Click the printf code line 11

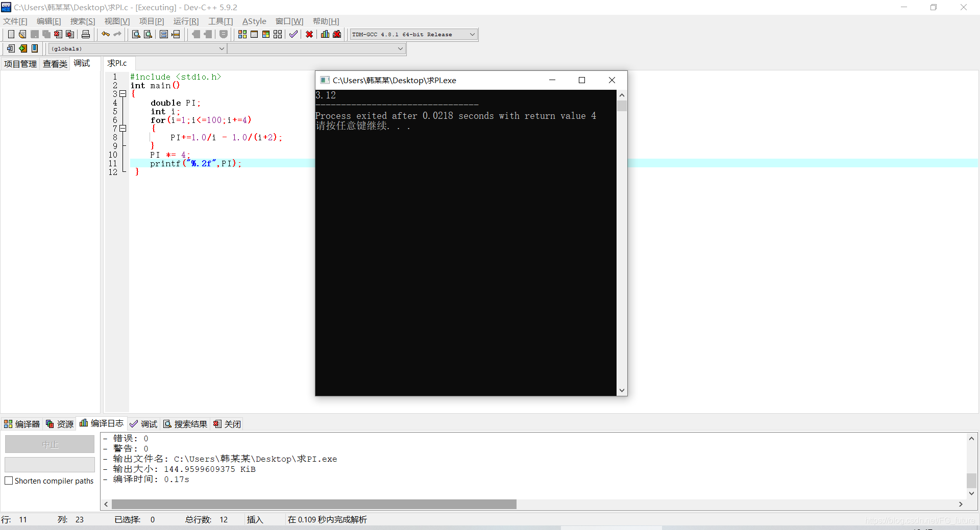pos(195,163)
